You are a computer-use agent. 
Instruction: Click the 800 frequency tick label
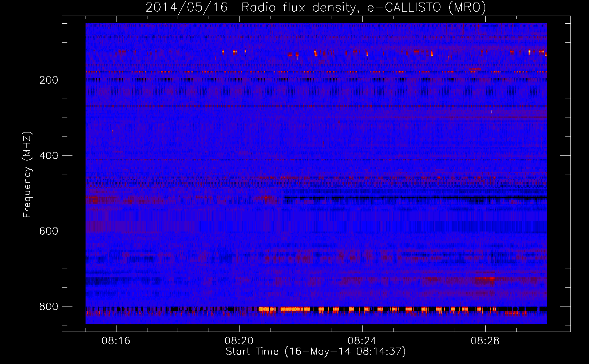[49, 306]
